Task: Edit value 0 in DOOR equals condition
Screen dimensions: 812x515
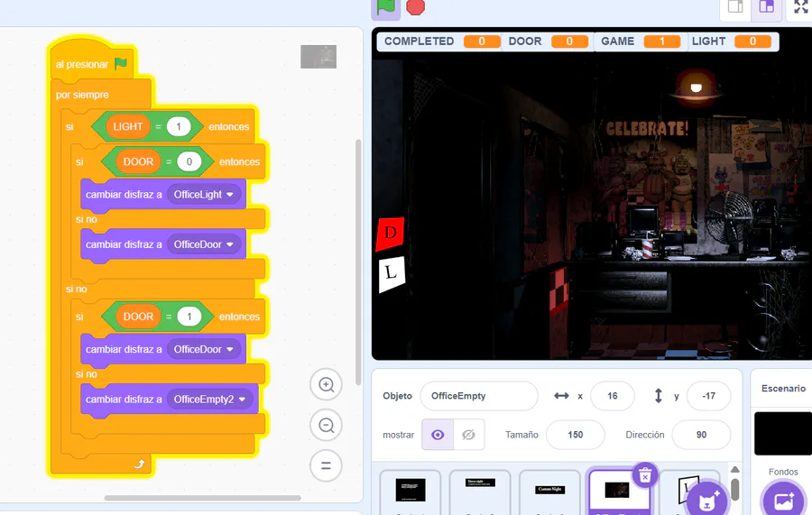Action: (189, 161)
